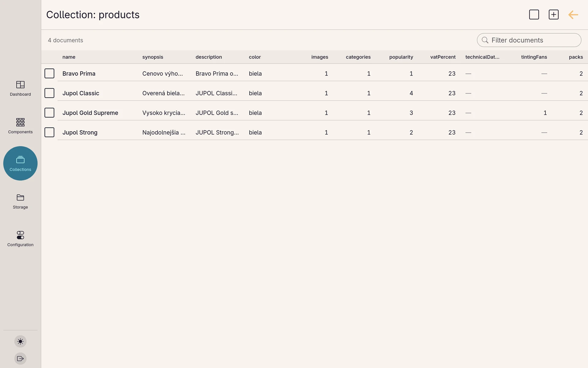588x368 pixels.
Task: Open the Bravo Prima document
Action: [79, 74]
